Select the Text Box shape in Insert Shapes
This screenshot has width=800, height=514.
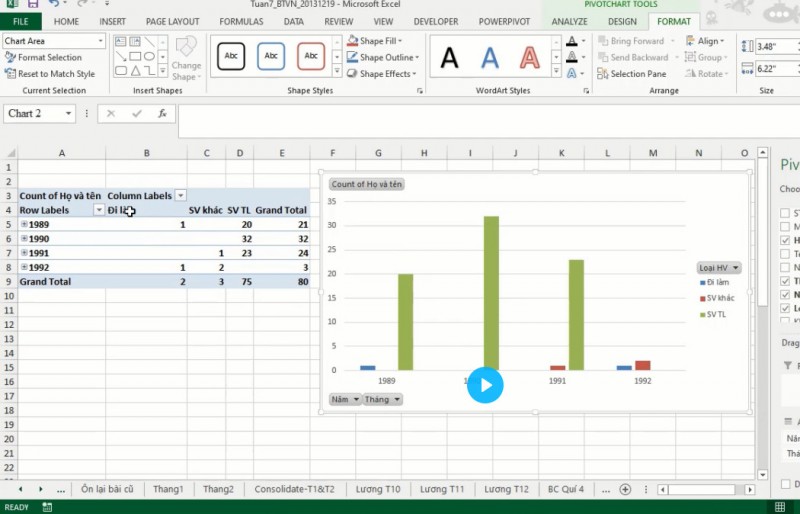(120, 42)
